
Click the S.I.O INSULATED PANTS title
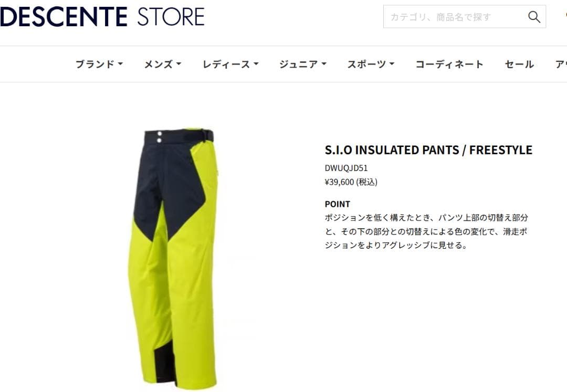click(x=428, y=150)
